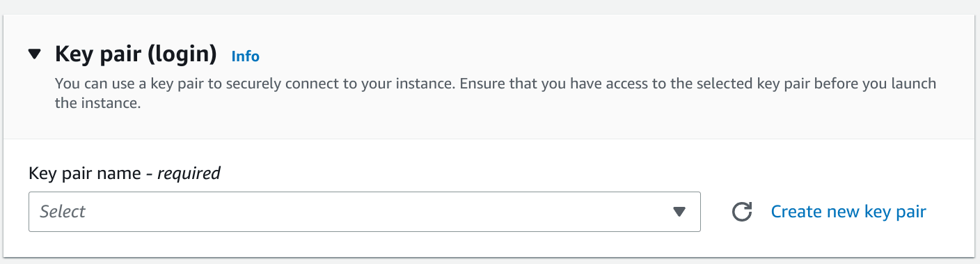Click the Create new key pair link
980x264 pixels.
(848, 212)
